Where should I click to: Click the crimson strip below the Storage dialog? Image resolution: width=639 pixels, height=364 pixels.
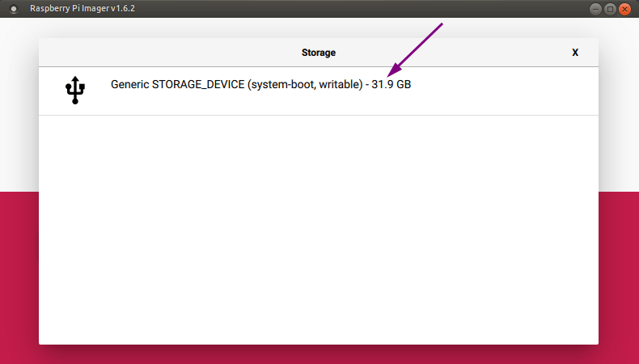[319, 354]
